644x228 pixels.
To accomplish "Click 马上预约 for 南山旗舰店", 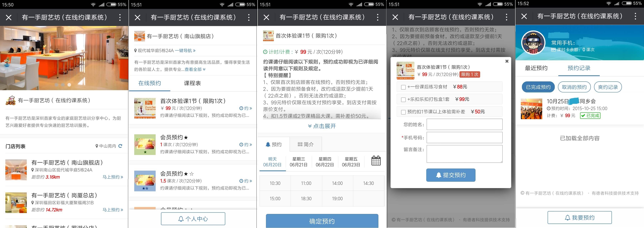I will [x=113, y=177].
